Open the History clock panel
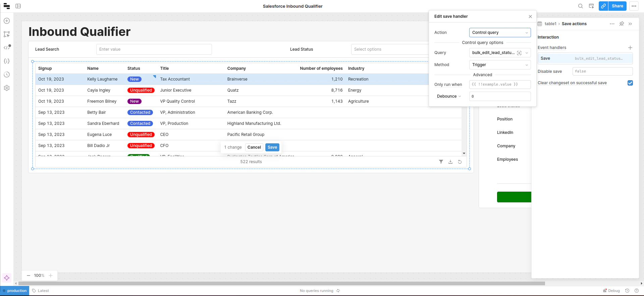This screenshot has width=644, height=296. (7, 75)
